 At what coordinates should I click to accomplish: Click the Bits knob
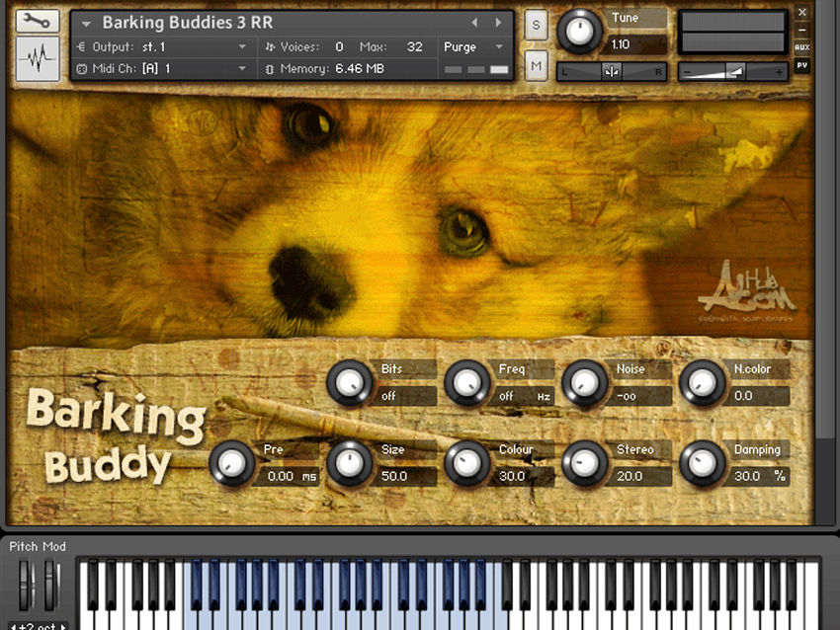349,383
